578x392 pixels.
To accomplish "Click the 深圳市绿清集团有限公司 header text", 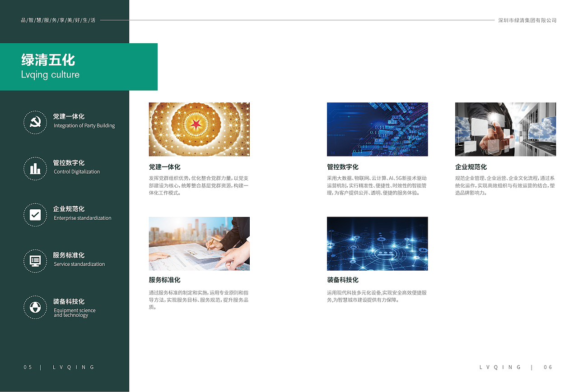I will point(527,20).
